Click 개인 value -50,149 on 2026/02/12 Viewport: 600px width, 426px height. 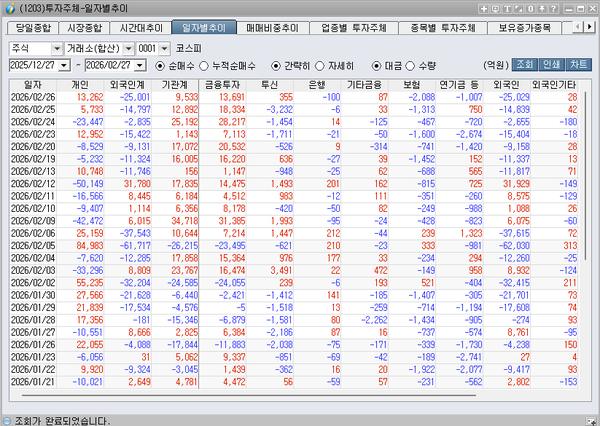point(88,184)
